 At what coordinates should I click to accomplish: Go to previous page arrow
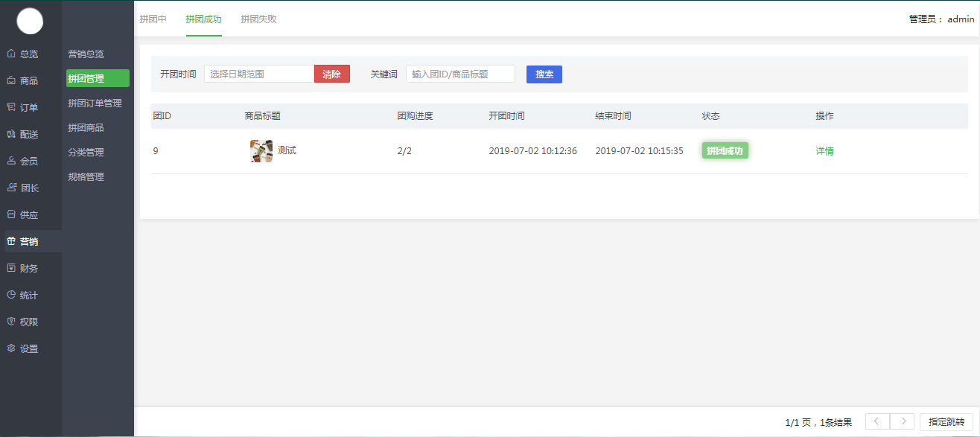(x=876, y=421)
